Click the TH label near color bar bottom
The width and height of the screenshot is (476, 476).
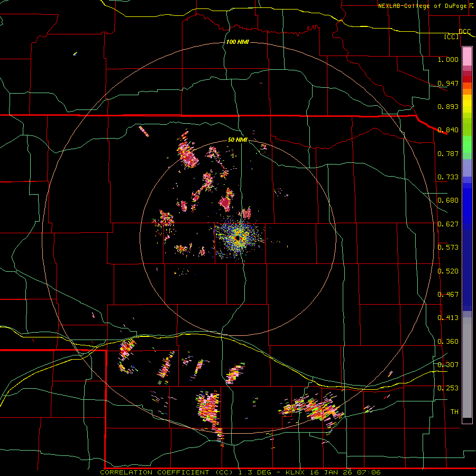pos(454,411)
